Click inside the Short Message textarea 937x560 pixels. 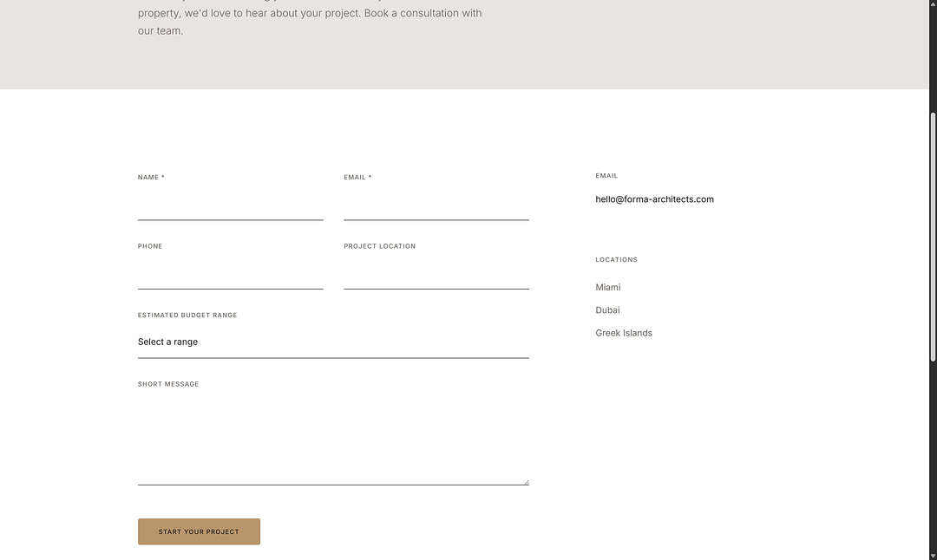[x=333, y=440]
